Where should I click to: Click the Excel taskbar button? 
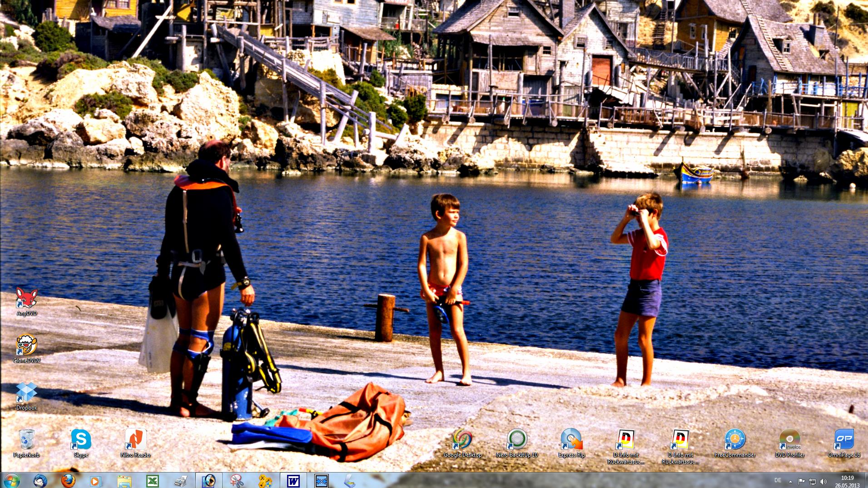tap(152, 480)
